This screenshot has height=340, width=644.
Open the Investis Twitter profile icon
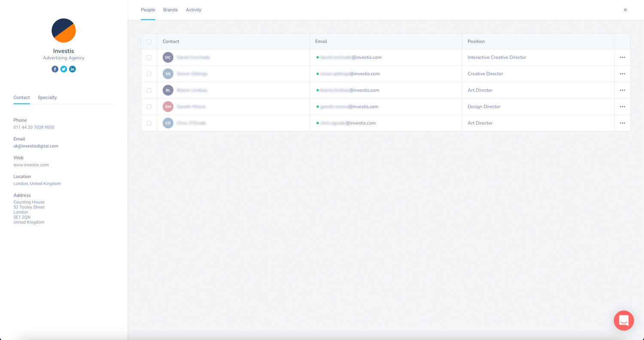tap(64, 69)
